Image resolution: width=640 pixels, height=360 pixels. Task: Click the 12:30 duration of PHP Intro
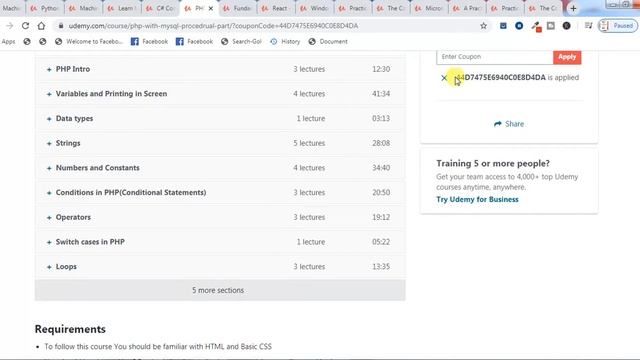(381, 69)
